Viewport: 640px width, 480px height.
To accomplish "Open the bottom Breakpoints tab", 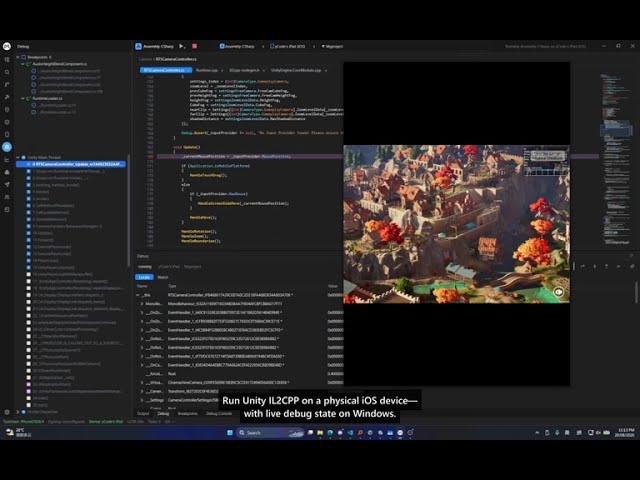I will tap(187, 413).
